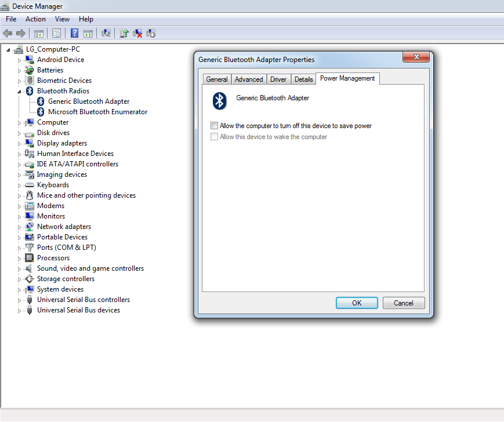Switch to the Driver tab
The image size is (504, 422).
[x=278, y=79]
